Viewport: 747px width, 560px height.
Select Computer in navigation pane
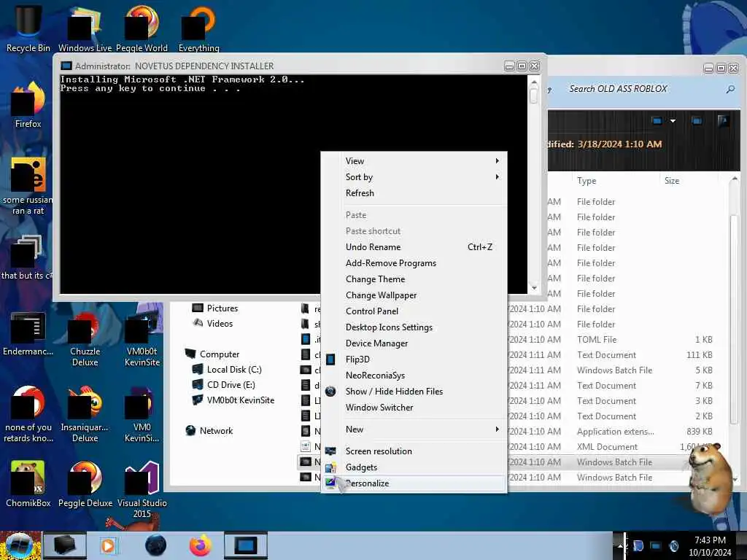(212, 354)
